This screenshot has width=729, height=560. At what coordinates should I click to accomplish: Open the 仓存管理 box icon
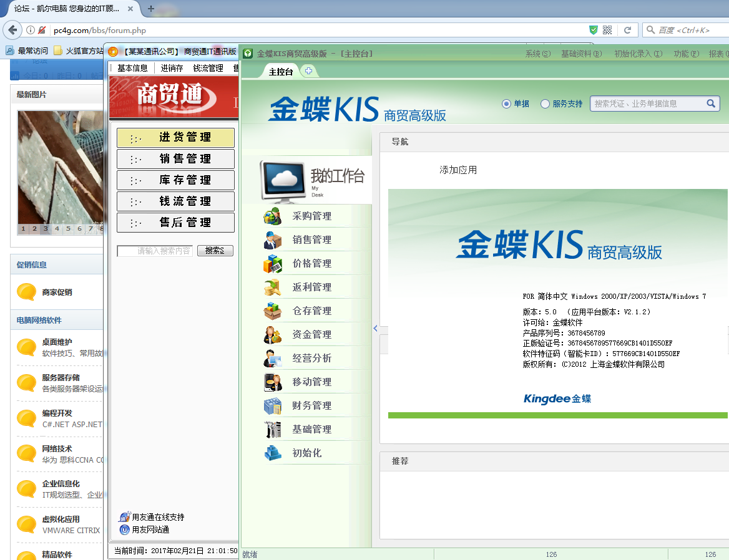coord(273,311)
